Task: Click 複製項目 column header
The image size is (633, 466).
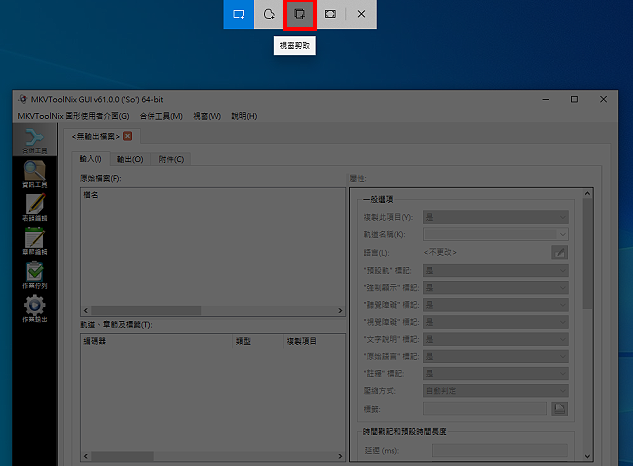Action: click(x=314, y=341)
